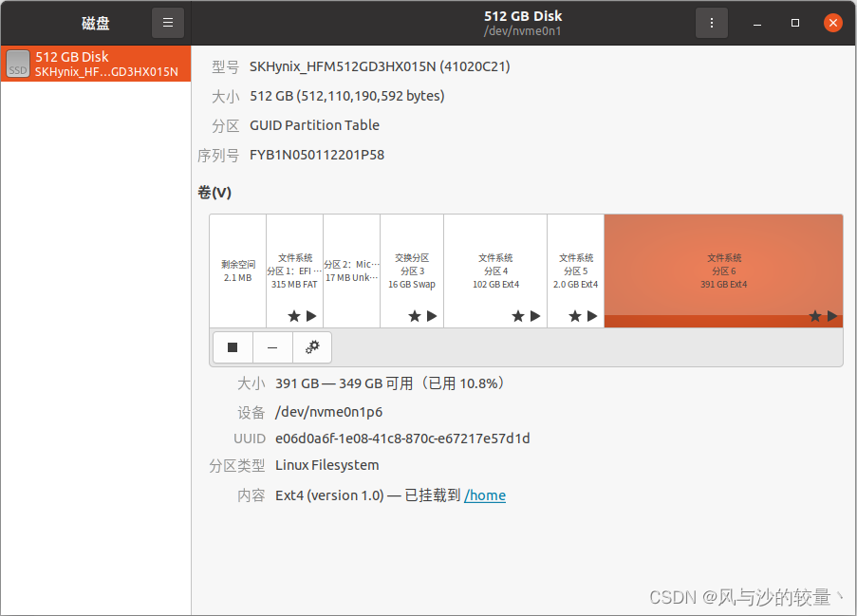Select partition 1 EFI 315 MB FAT
Viewport: 857px width, 616px height.
click(294, 271)
